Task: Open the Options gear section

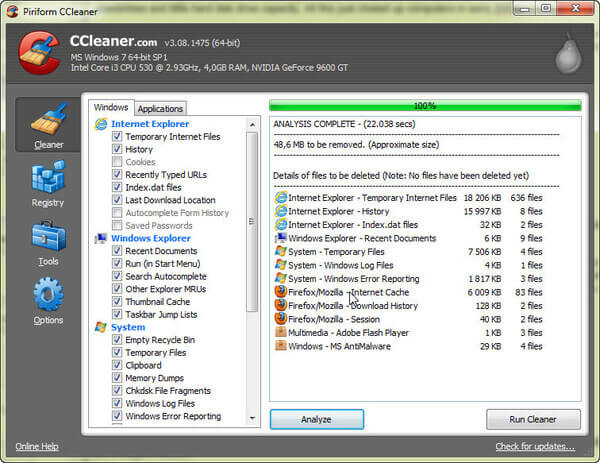Action: coord(48,301)
